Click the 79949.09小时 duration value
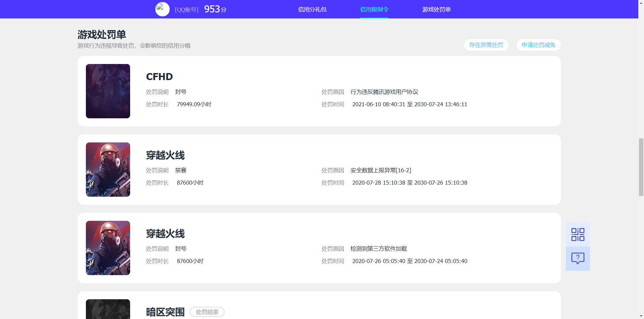The image size is (644, 319). [x=194, y=104]
